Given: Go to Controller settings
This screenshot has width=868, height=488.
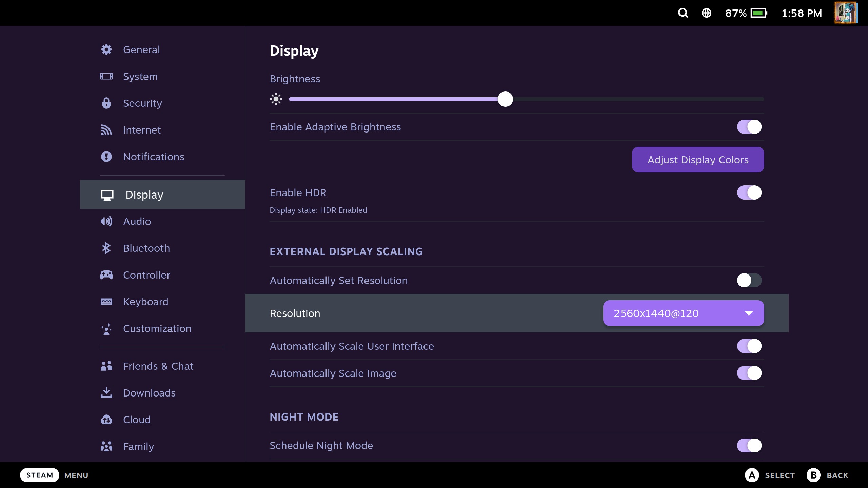Looking at the screenshot, I should [162, 275].
